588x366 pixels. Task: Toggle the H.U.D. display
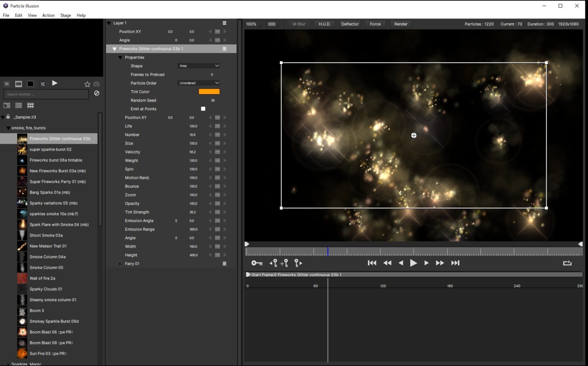324,24
